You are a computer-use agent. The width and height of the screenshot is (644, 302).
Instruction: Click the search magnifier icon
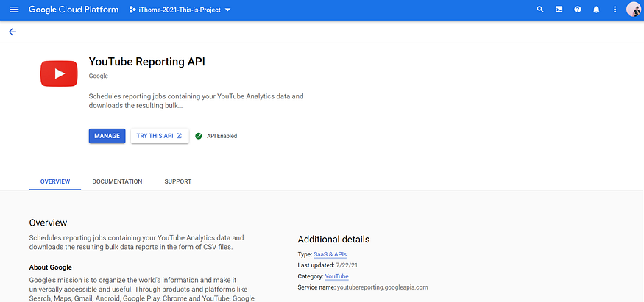[x=540, y=10]
